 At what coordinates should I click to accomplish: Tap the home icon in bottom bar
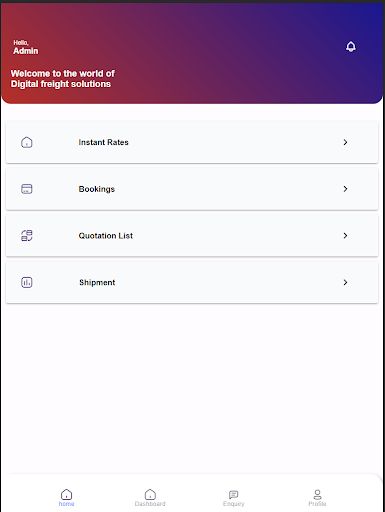click(x=66, y=494)
